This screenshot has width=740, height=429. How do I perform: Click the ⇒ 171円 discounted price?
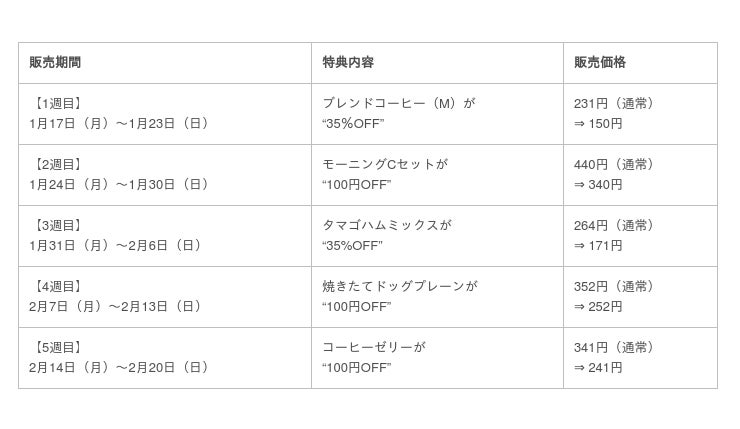(598, 246)
